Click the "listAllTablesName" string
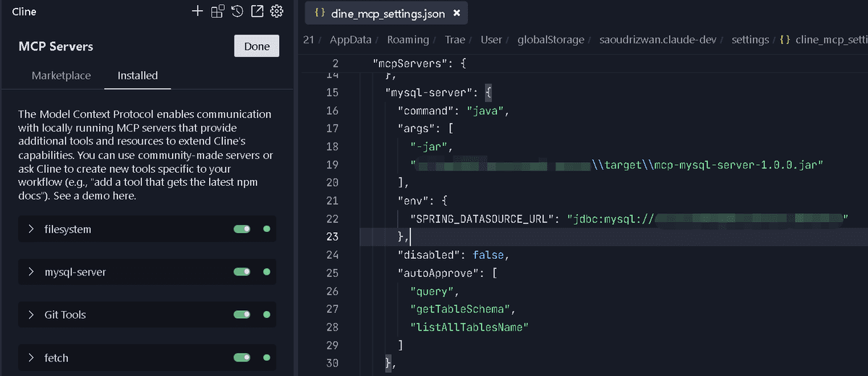The image size is (868, 376). pyautogui.click(x=471, y=327)
